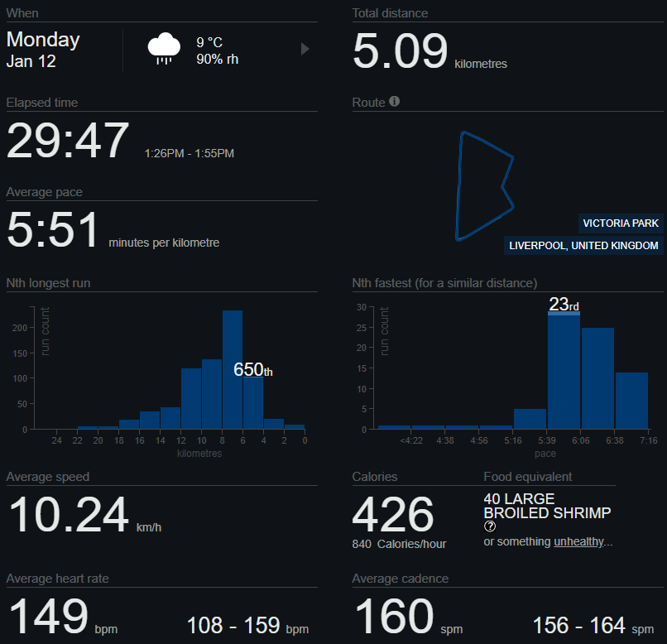Follow the "unhealthy" link
Screen dimensions: 667x644
(x=583, y=541)
